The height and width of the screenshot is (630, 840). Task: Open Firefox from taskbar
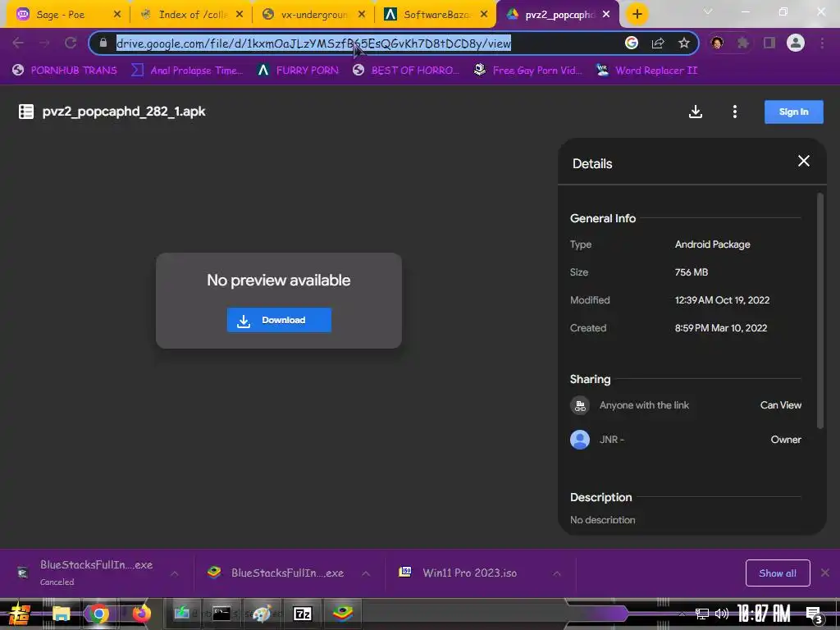point(141,614)
